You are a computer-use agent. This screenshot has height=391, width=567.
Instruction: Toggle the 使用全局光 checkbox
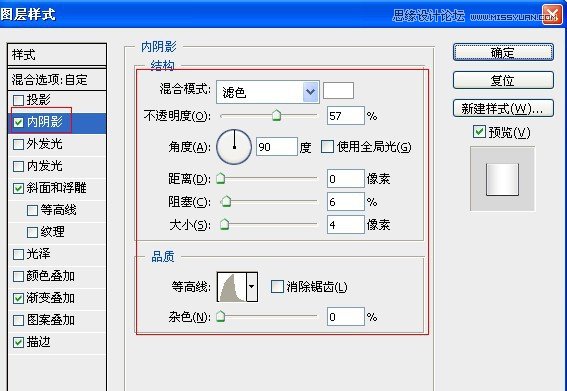pyautogui.click(x=327, y=147)
